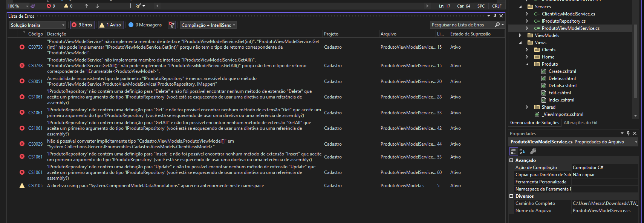Toggle the 9 Erros filter button
This screenshot has height=223, width=644.
coord(82,25)
